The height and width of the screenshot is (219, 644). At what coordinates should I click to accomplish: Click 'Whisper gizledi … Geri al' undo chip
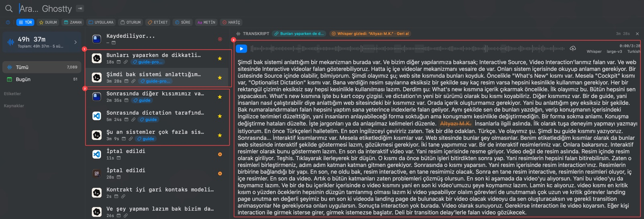(x=370, y=34)
